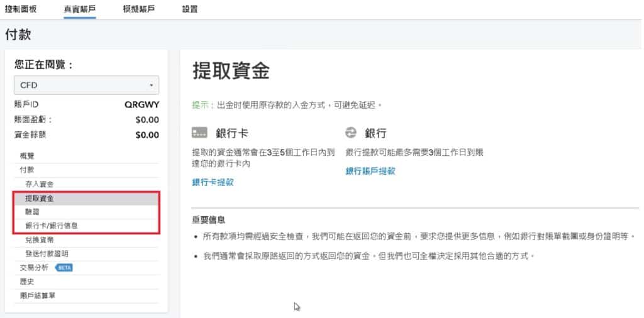Viewport: 644px width, 318px height.
Task: Open 交易分析 in the sidebar
Action: pyautogui.click(x=34, y=268)
